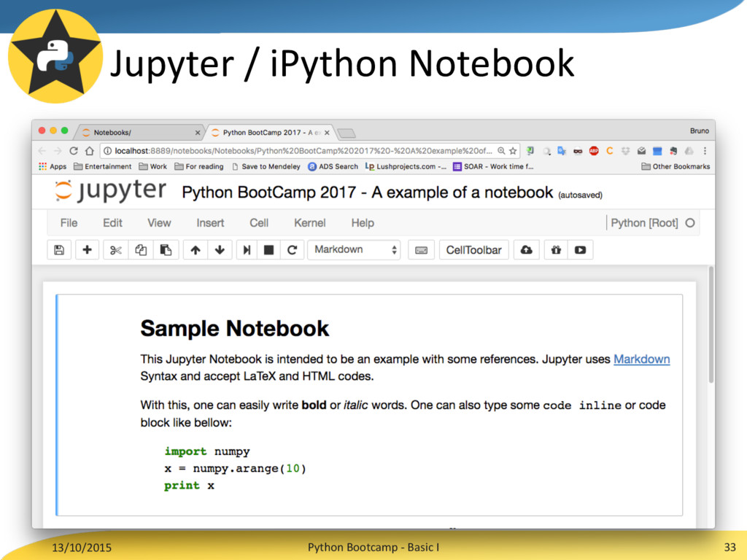The image size is (747, 560).
Task: Open the Inbox mail checker extension icon
Action: click(642, 151)
